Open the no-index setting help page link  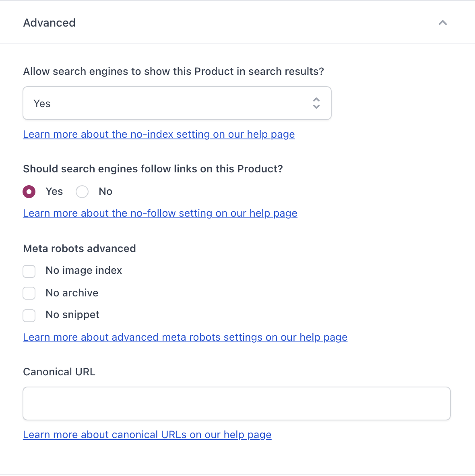[159, 134]
